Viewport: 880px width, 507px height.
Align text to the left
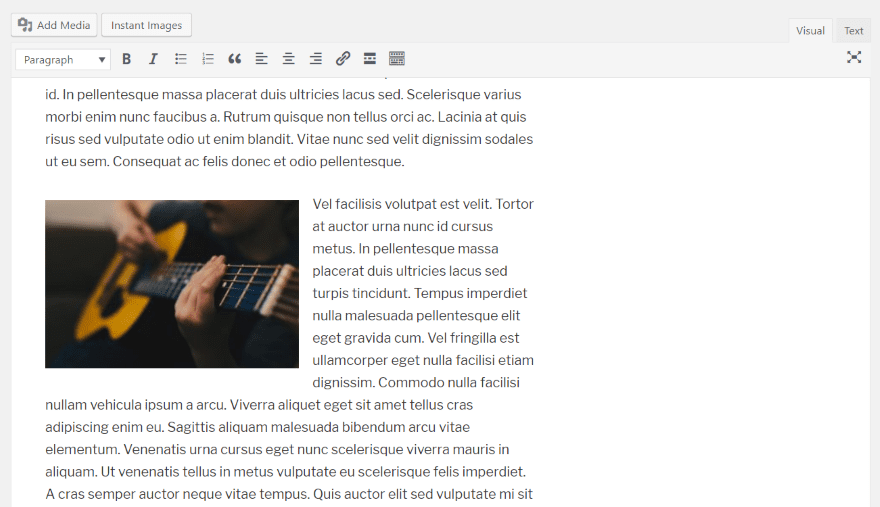click(x=262, y=59)
